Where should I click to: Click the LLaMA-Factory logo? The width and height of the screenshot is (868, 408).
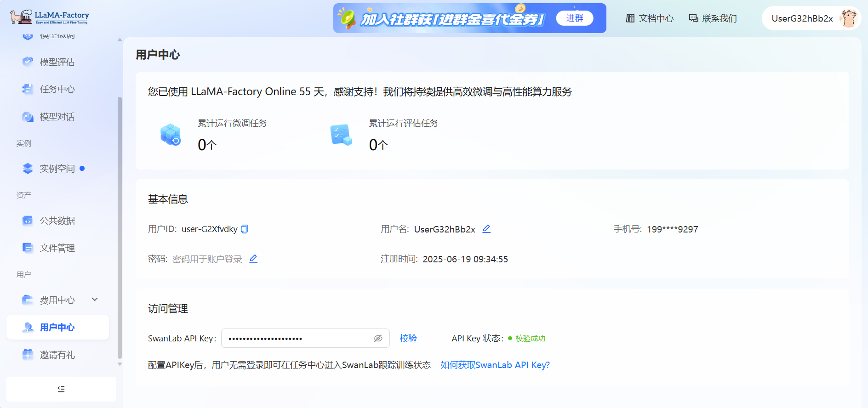[50, 17]
